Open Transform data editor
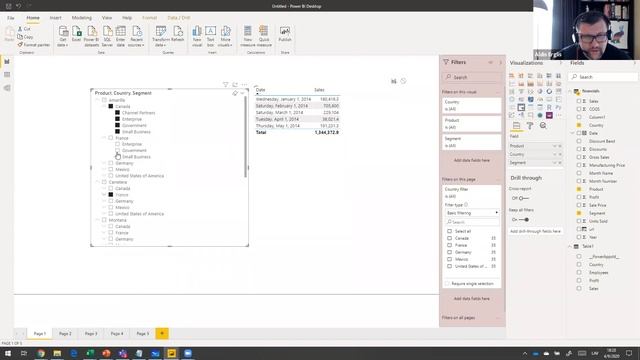640x360 pixels. pyautogui.click(x=161, y=36)
